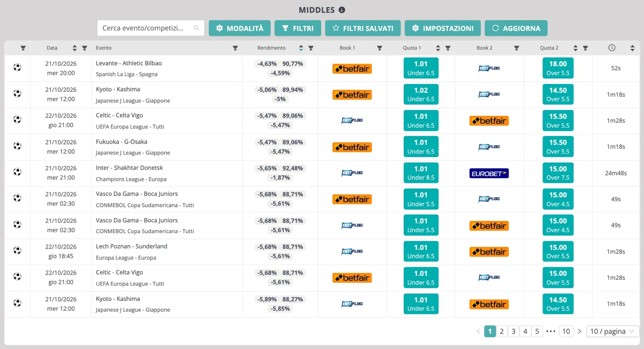Click the info icon next to MIDDLES
The height and width of the screenshot is (349, 644).
[x=342, y=10]
